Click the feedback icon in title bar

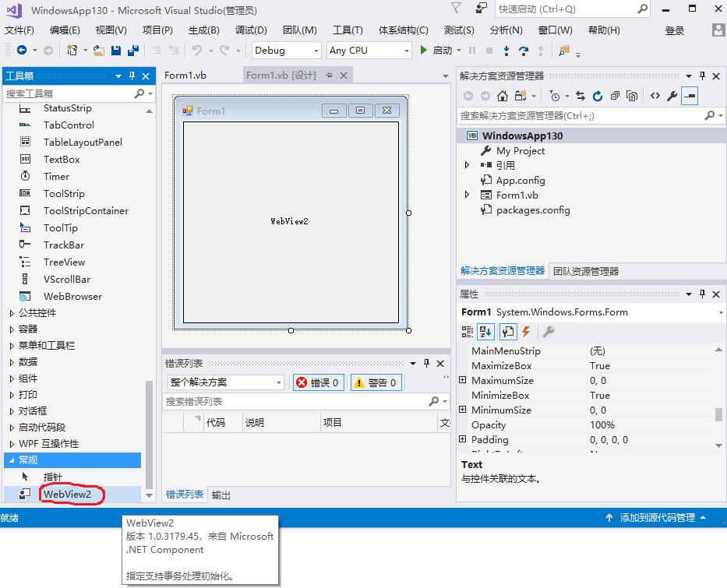point(481,8)
